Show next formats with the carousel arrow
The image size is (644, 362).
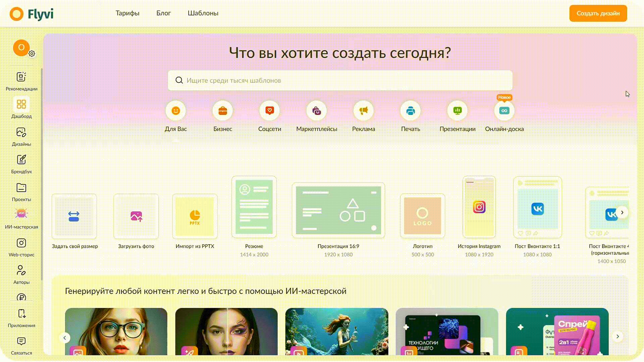[x=622, y=213]
